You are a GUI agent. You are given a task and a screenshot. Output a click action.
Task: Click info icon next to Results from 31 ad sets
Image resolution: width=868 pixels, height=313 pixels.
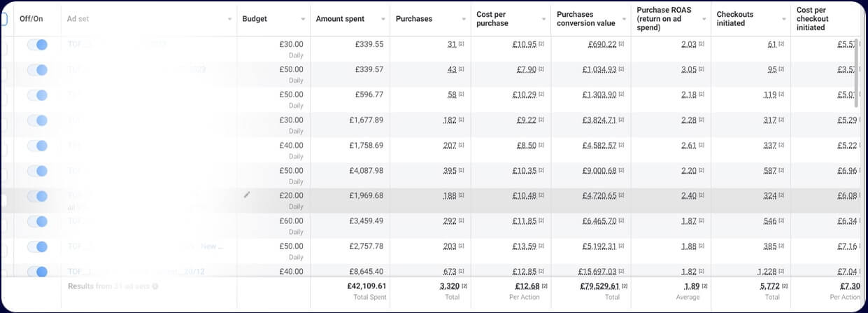pyautogui.click(x=155, y=286)
